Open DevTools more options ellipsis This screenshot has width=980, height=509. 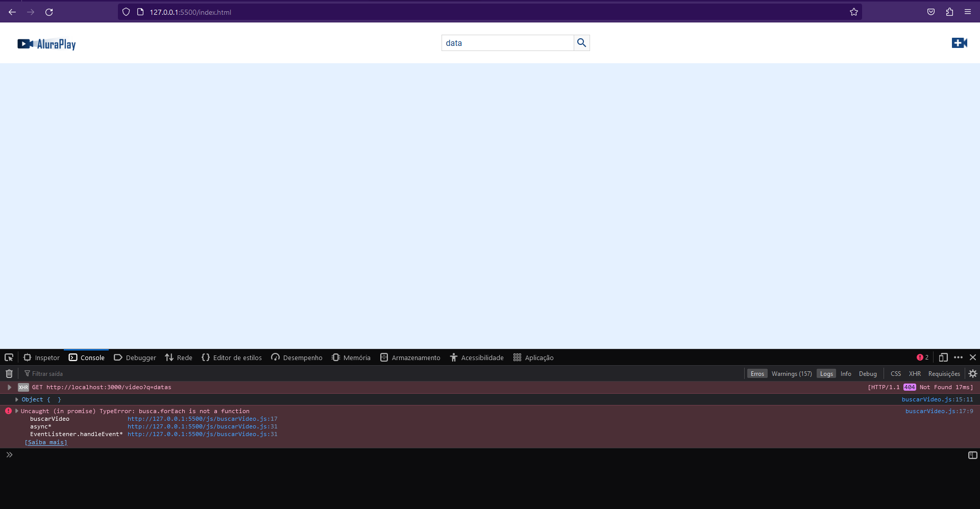pyautogui.click(x=958, y=358)
